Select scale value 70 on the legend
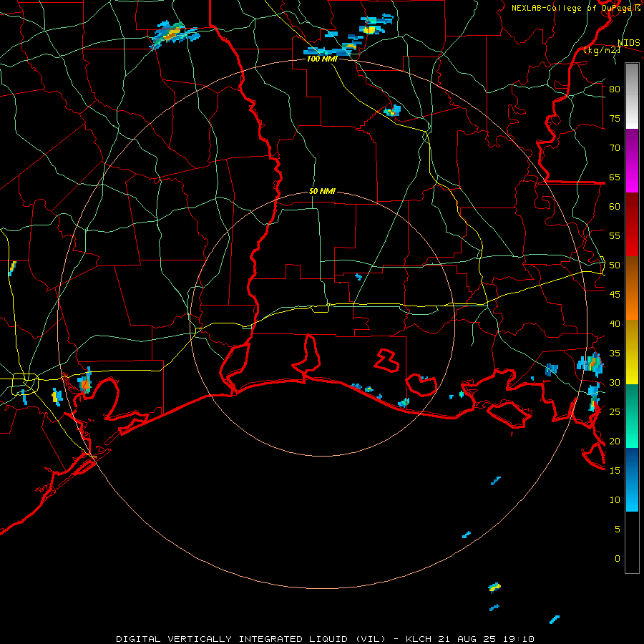The image size is (644, 644). point(615,148)
